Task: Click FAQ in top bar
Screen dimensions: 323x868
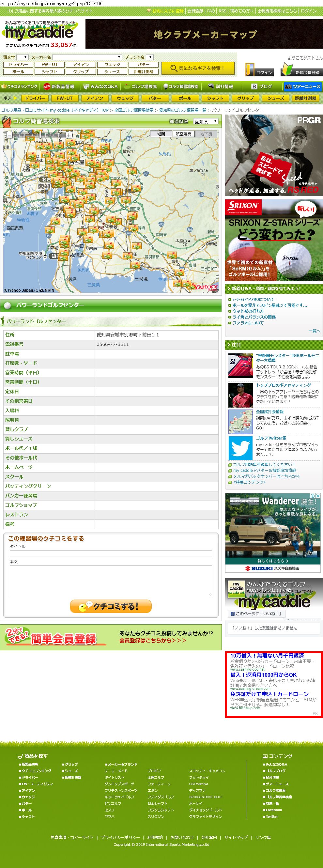Action: [x=211, y=11]
